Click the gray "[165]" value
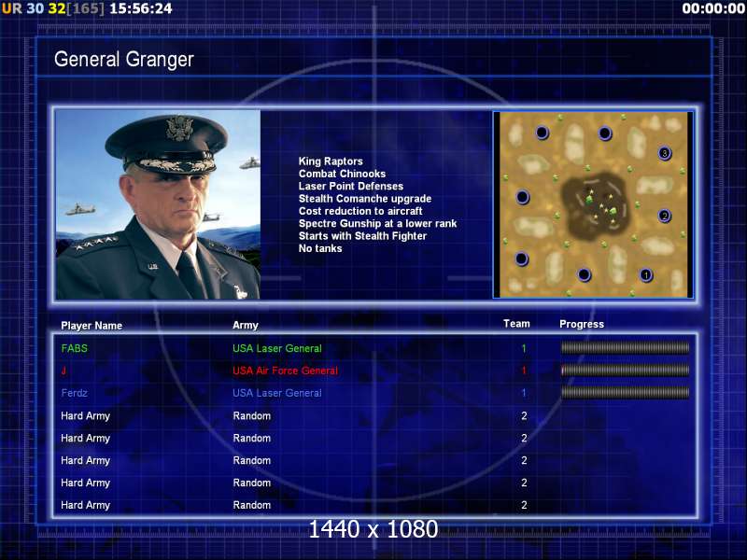 (85, 8)
